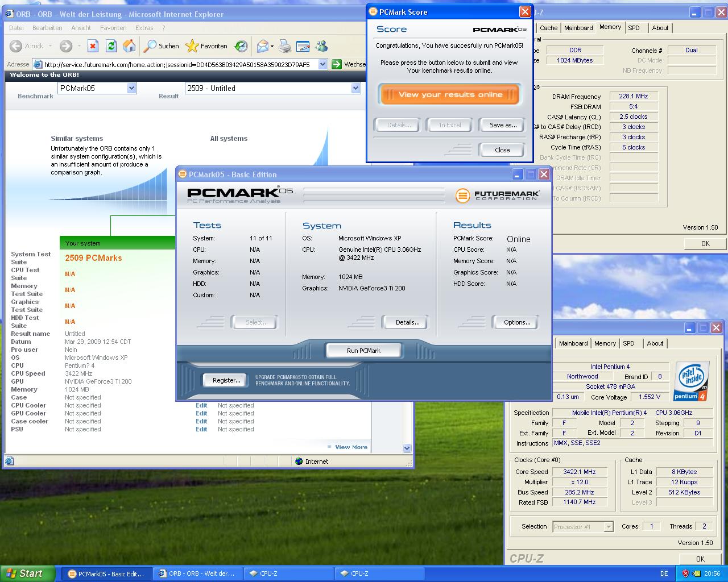Click DRAM Frequency value 228.1 MHz
The image size is (728, 582).
pos(634,96)
